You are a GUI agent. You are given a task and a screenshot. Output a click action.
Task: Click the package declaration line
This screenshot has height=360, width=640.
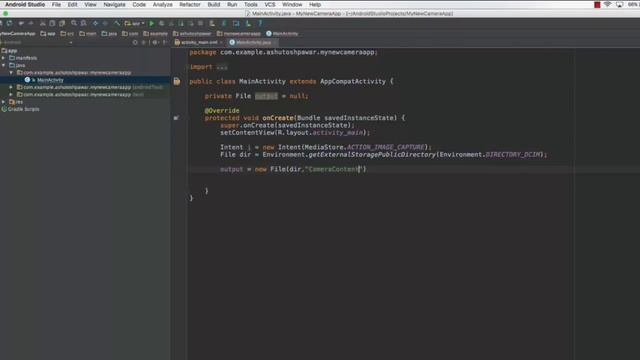[283, 52]
